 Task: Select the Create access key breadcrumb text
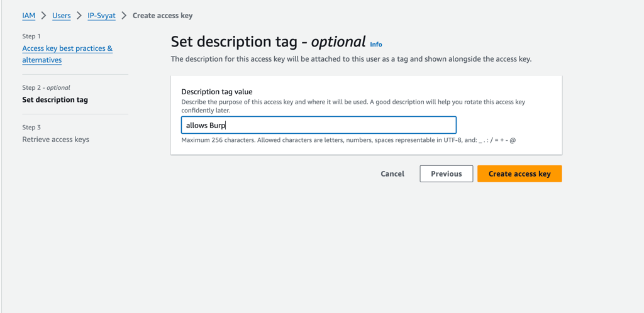pos(163,16)
